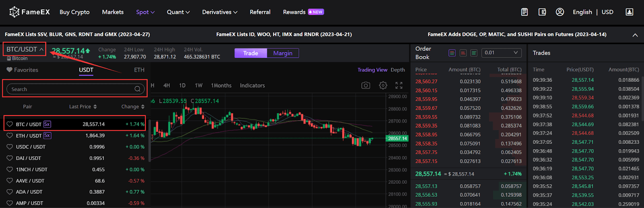Favorite the USDC / USDT pair heart

(x=10, y=147)
